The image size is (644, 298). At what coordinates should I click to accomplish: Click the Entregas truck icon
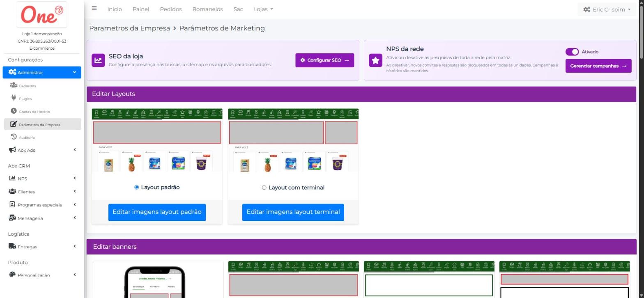click(x=12, y=246)
